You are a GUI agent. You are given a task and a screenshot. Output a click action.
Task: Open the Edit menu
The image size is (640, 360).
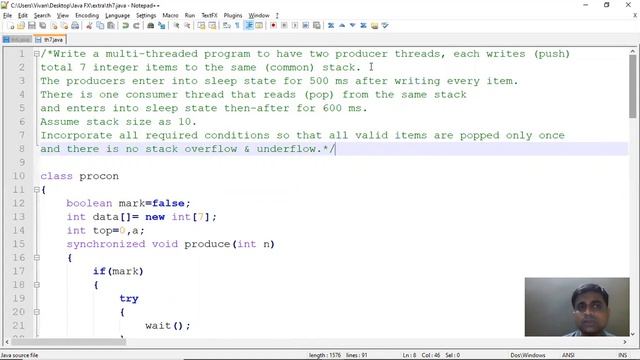pyautogui.click(x=22, y=16)
